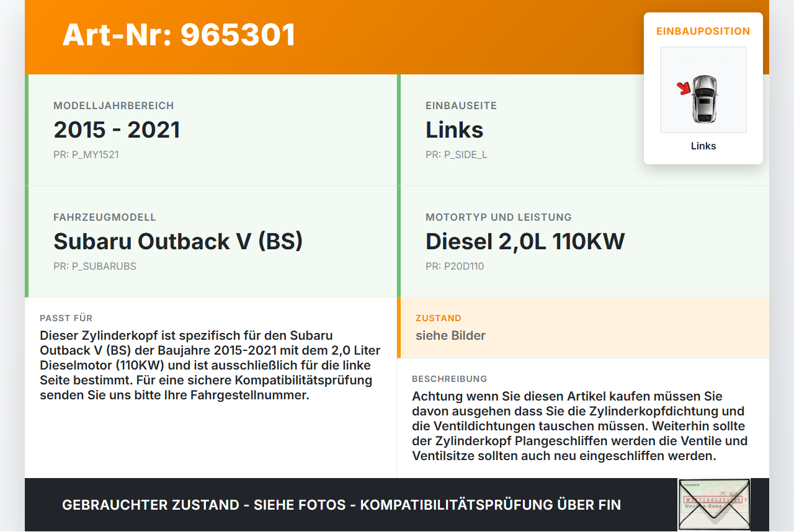Select the large 'Links' value under Einbauseite
This screenshot has width=794, height=532.
click(454, 130)
